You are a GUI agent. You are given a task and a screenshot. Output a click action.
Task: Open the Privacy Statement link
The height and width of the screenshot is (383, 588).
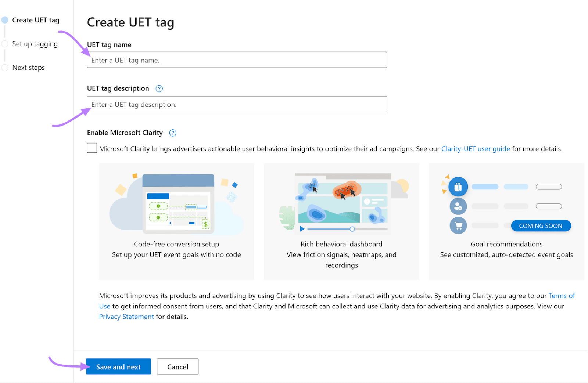[126, 317]
